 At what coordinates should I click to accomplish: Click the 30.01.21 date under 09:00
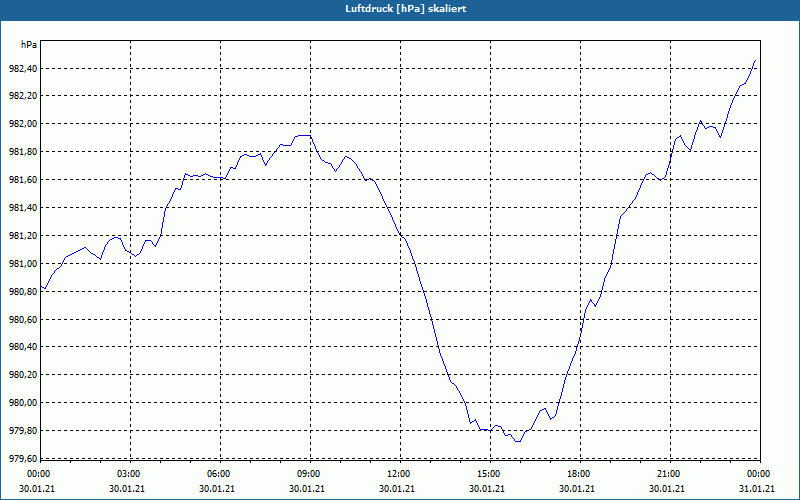tap(307, 489)
